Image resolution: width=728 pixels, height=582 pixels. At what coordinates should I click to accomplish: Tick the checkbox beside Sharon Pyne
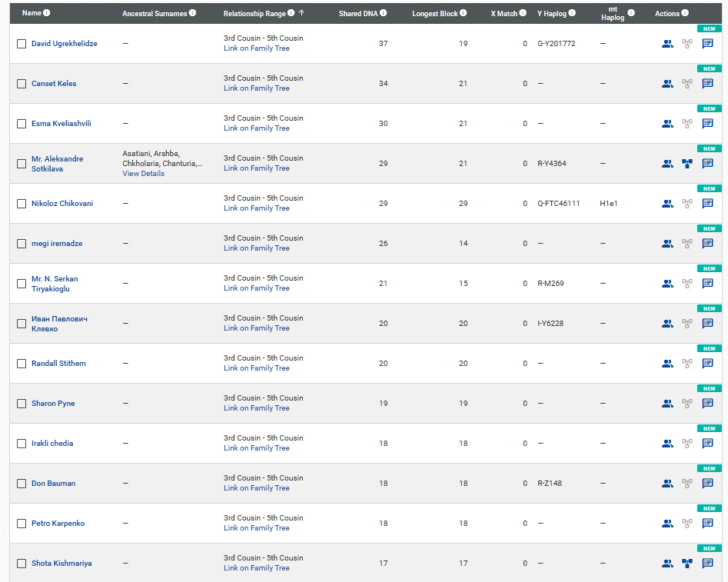pos(22,404)
